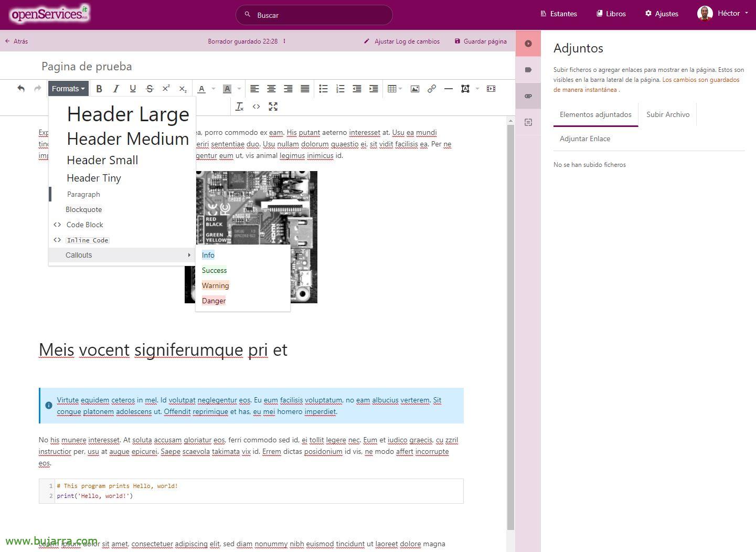Toggle italic formatting
The width and height of the screenshot is (756, 552).
pos(116,89)
